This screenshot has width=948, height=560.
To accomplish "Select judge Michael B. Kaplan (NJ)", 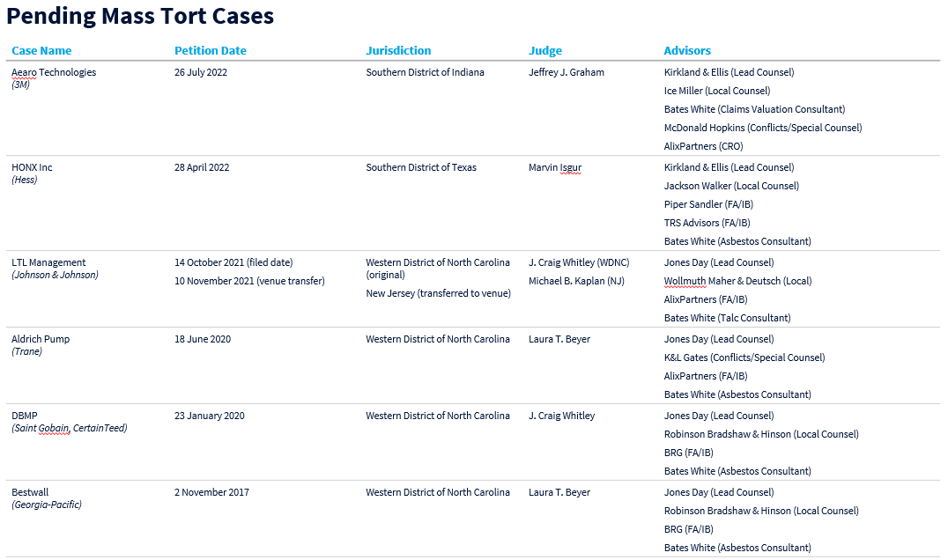I will tap(576, 281).
